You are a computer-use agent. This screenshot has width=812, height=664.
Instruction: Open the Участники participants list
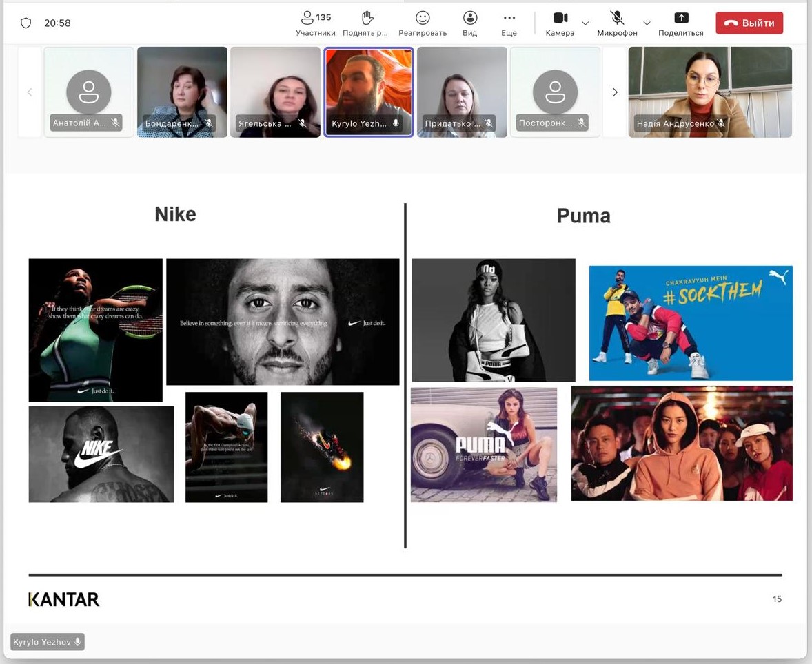[315, 23]
